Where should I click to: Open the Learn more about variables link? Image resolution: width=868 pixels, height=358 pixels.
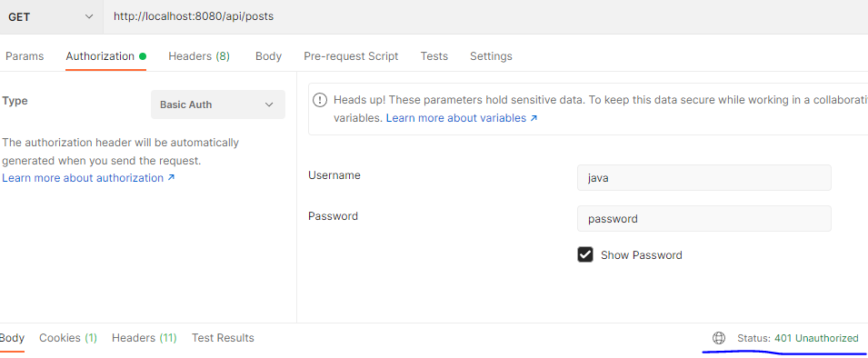462,118
